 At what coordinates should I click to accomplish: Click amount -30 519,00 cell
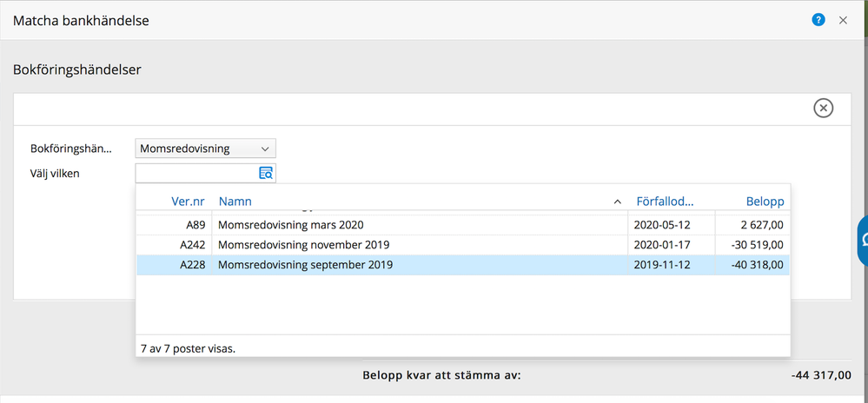coord(752,245)
